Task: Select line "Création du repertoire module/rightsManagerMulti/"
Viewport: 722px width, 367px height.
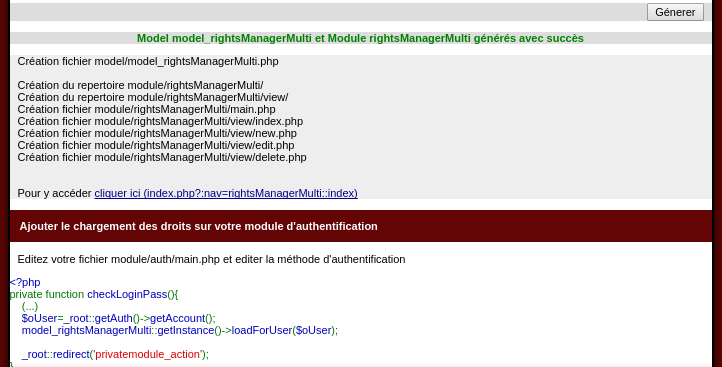Action: tap(140, 85)
